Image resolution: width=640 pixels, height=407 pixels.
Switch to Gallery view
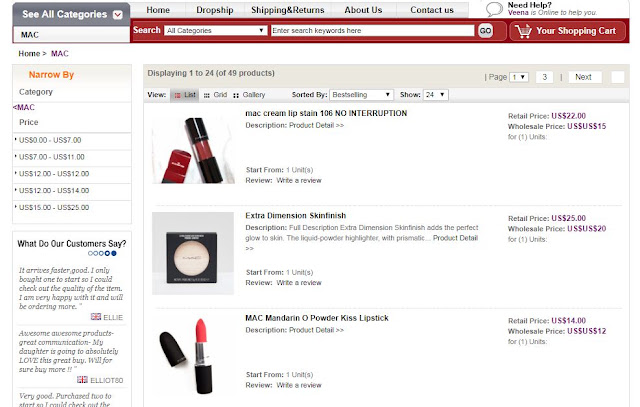point(249,95)
